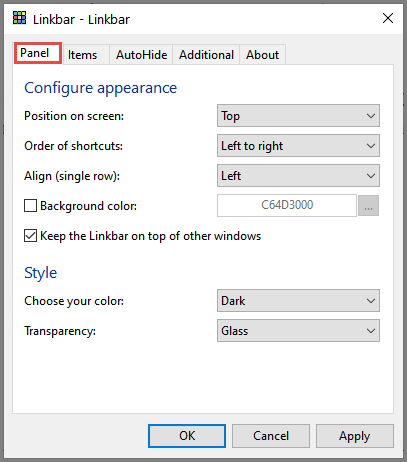Open the Transparency Glass dropdown
Image resolution: width=407 pixels, height=462 pixels.
[x=298, y=331]
